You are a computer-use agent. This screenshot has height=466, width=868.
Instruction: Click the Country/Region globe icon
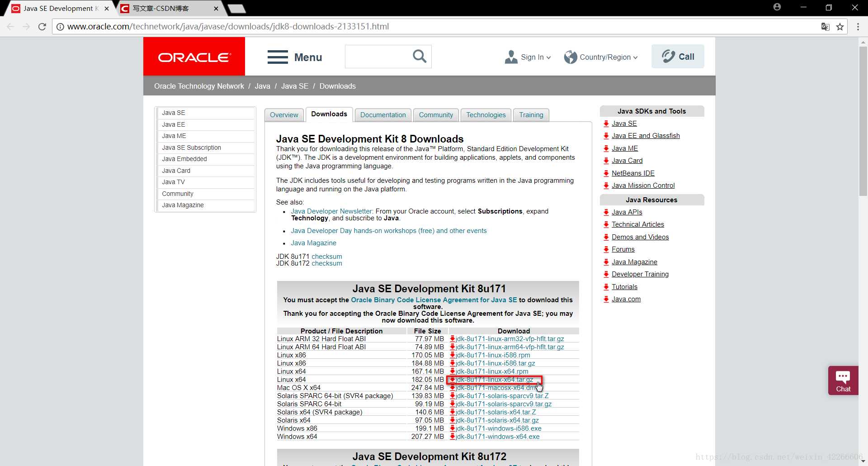571,57
